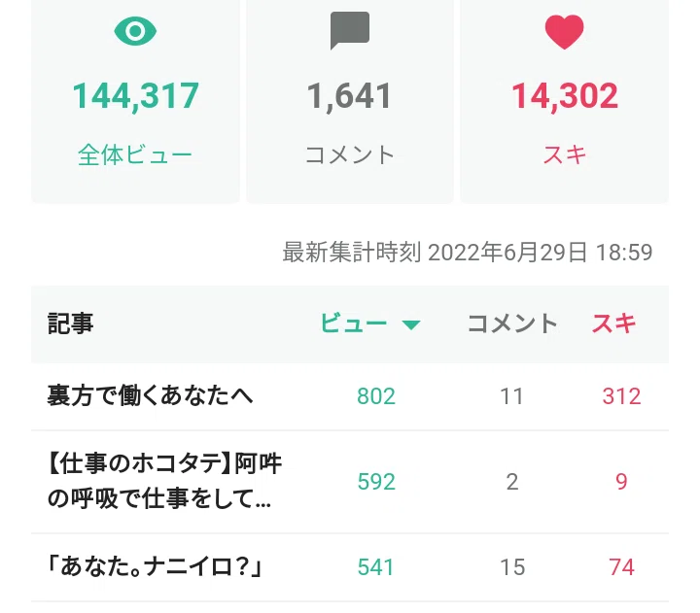Sort the table by コメント column
The height and width of the screenshot is (613, 700).
(512, 323)
